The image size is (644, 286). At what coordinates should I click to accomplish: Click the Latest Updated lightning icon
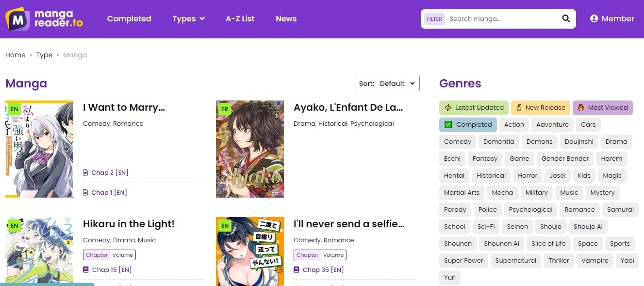tap(448, 108)
